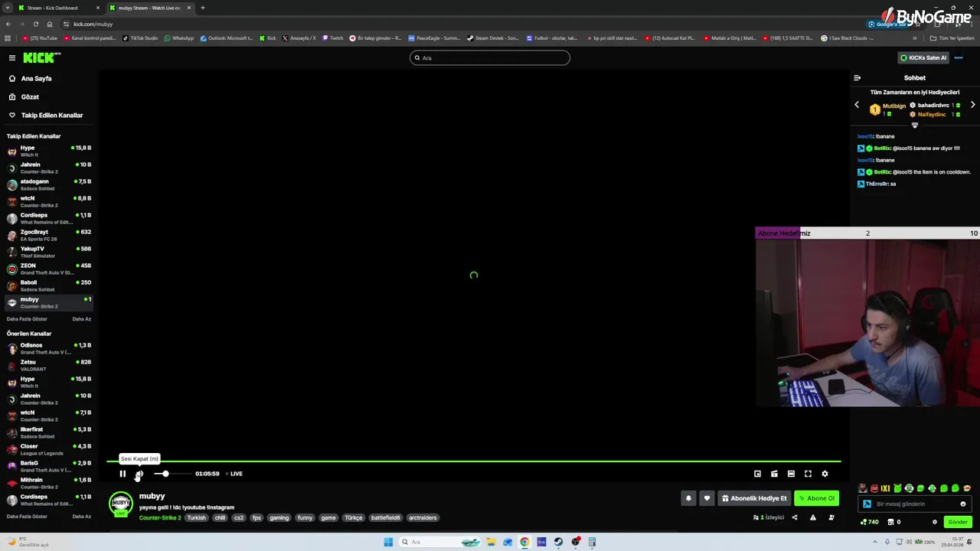Open a new browser tab
Screen dimensions: 980x551
tap(203, 8)
